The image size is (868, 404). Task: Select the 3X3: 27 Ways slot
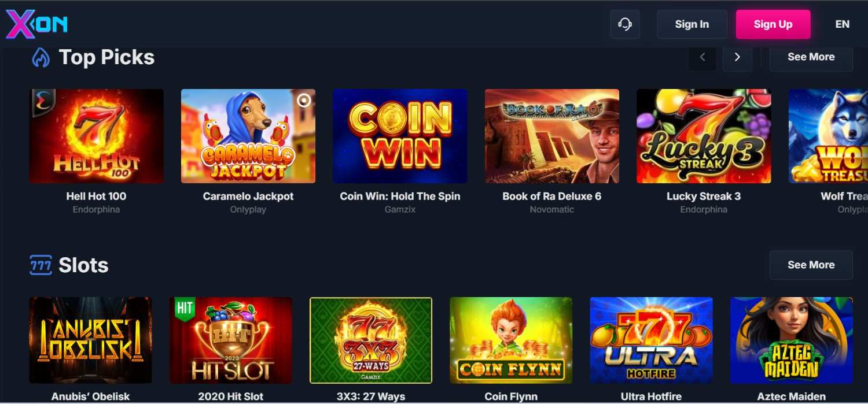[x=371, y=340]
